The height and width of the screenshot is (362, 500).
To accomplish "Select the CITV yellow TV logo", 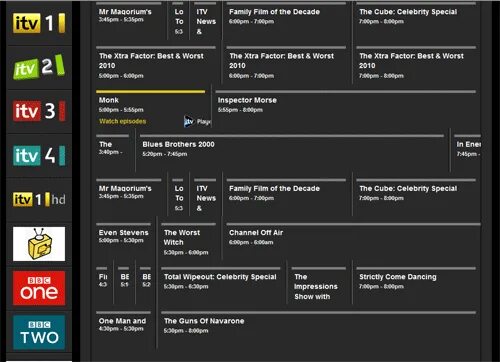I will coord(39,244).
